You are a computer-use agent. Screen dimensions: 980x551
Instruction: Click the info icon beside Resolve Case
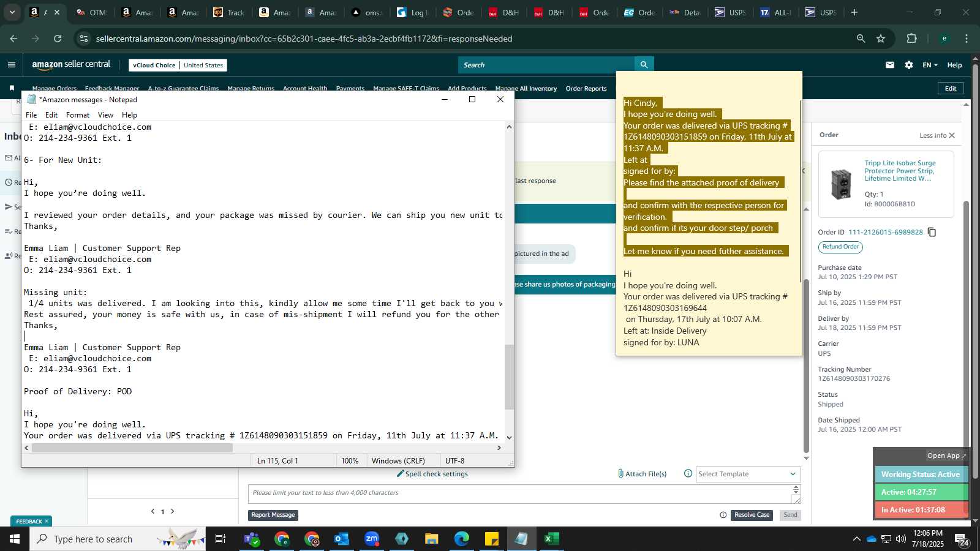coord(723,515)
